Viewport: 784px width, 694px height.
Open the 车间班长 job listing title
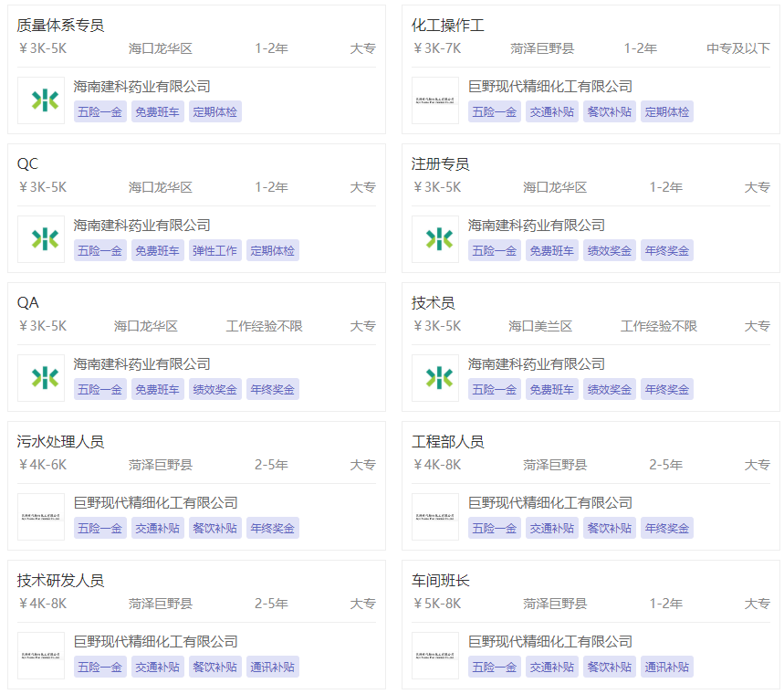pyautogui.click(x=440, y=581)
